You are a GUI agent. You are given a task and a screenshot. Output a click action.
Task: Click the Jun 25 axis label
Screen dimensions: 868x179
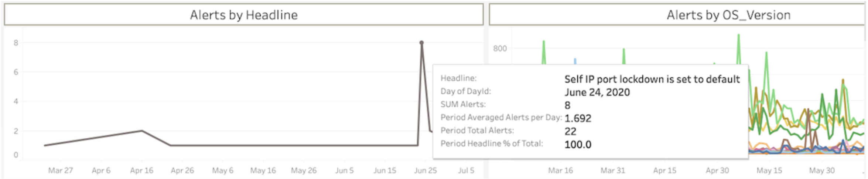pyautogui.click(x=425, y=170)
